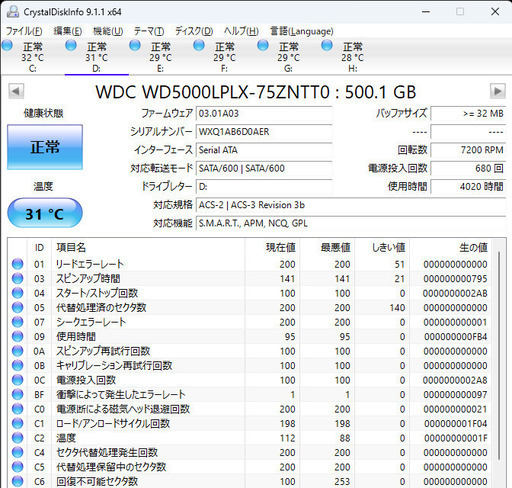Click the next disk arrow icon
Viewport: 512px width, 488px height.
point(497,91)
